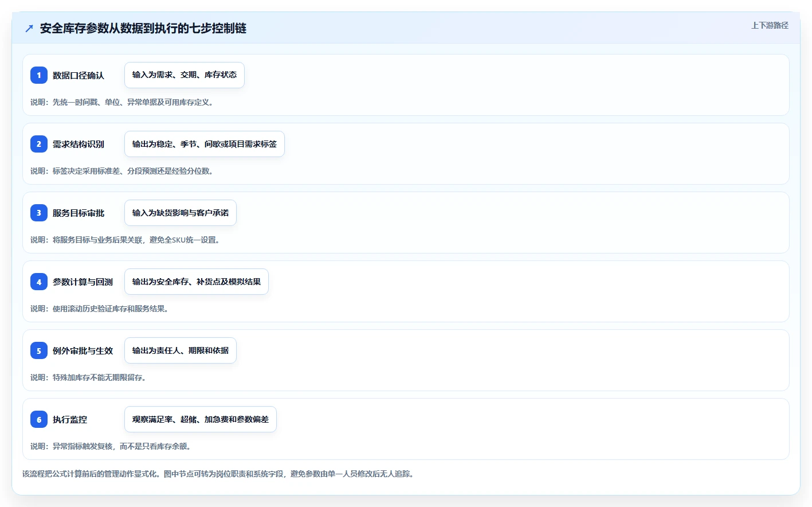The image size is (812, 507).
Task: Click the 输入为需求、交期、库存状态 tag
Action: 185,75
